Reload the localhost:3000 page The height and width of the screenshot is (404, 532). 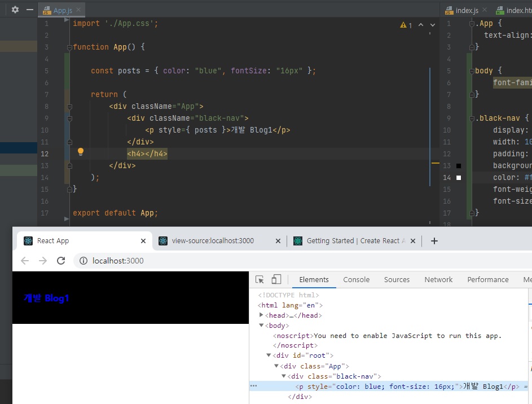click(61, 261)
